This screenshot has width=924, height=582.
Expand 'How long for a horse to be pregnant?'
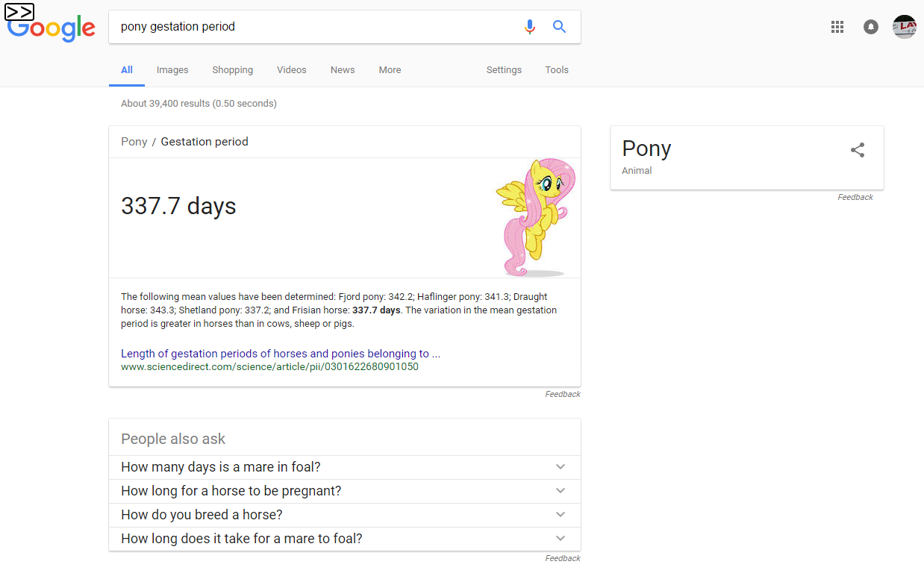[x=345, y=491]
